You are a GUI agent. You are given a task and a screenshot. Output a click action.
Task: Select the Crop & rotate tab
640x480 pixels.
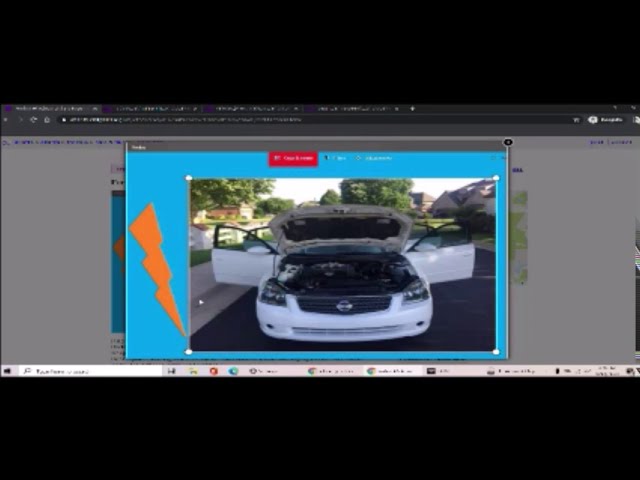292,158
